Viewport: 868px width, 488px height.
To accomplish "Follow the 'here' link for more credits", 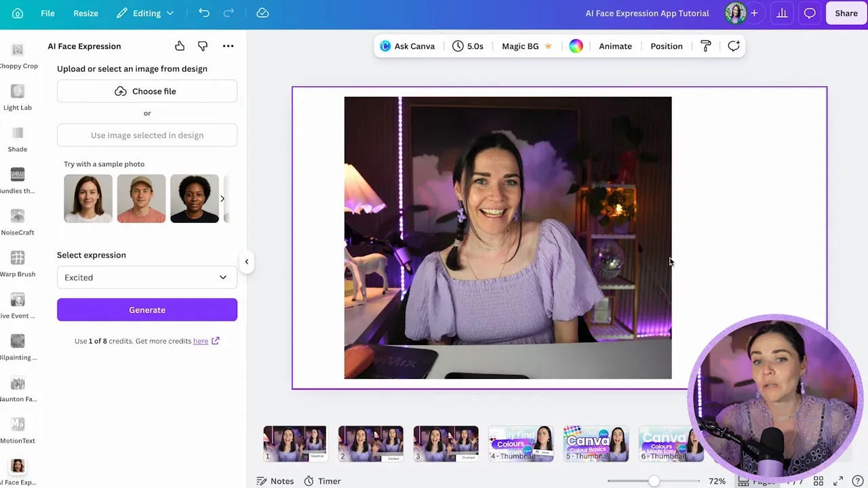I will pyautogui.click(x=201, y=341).
